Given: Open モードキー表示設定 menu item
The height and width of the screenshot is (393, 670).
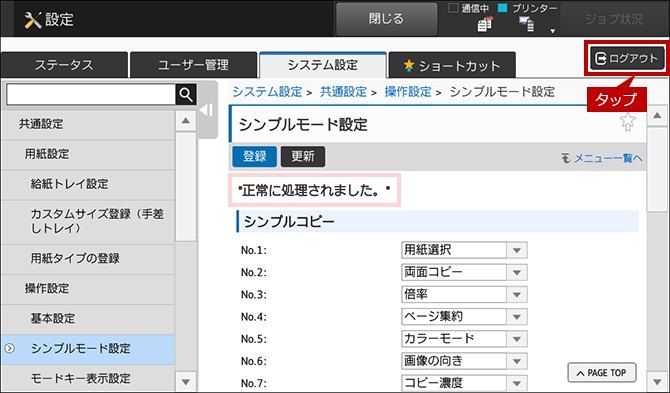Looking at the screenshot, I should (88, 378).
